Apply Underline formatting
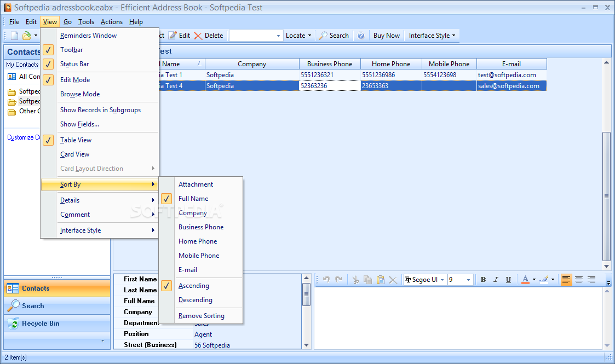615x364 pixels. pos(508,279)
